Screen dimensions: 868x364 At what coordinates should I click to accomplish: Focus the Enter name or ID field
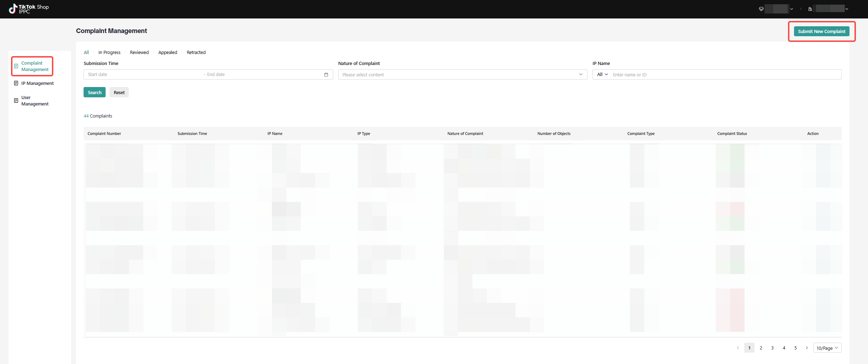coord(725,75)
